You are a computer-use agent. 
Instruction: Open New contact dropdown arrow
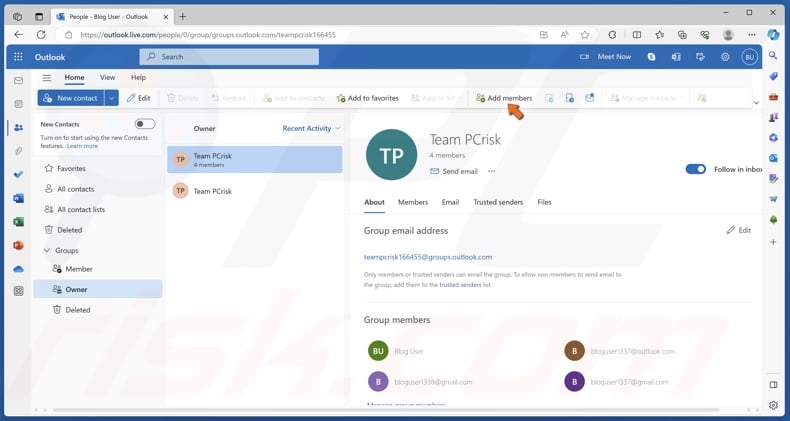(111, 98)
